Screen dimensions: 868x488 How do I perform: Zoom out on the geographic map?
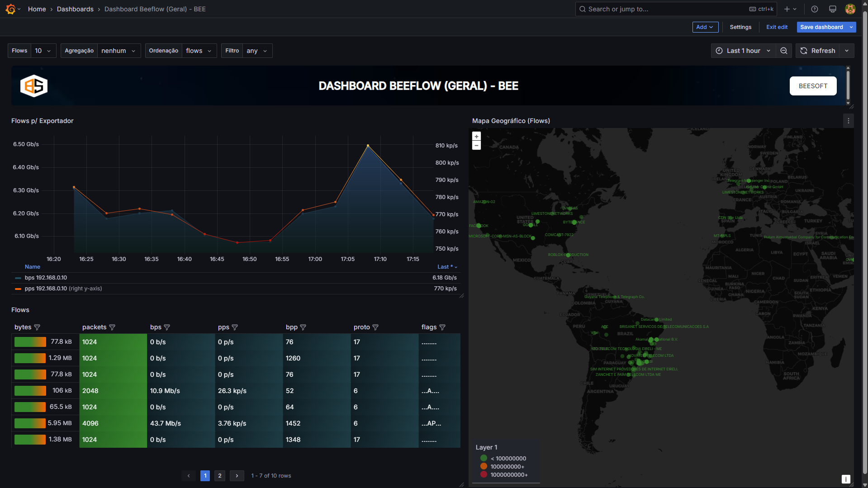(476, 145)
